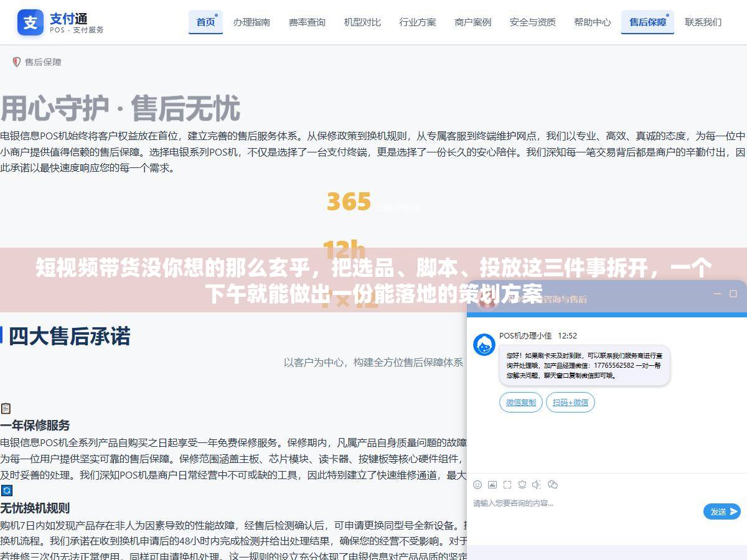The width and height of the screenshot is (747, 560).
Task: Open the 联系我们 navigation link
Action: [x=703, y=22]
